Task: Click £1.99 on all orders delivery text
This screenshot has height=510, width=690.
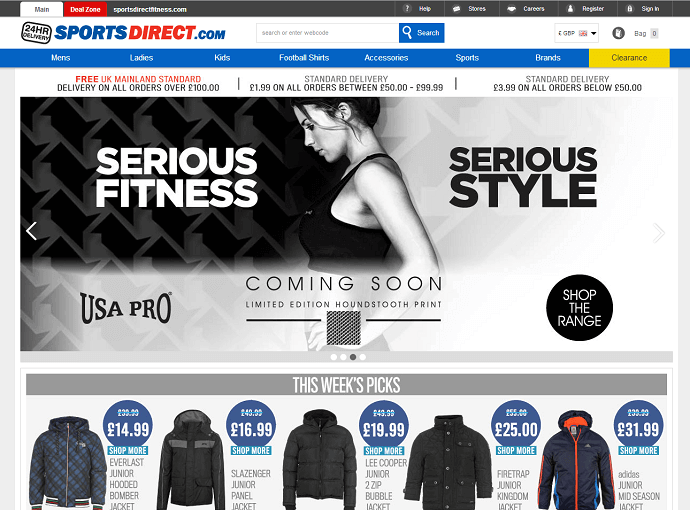Action: click(x=346, y=88)
